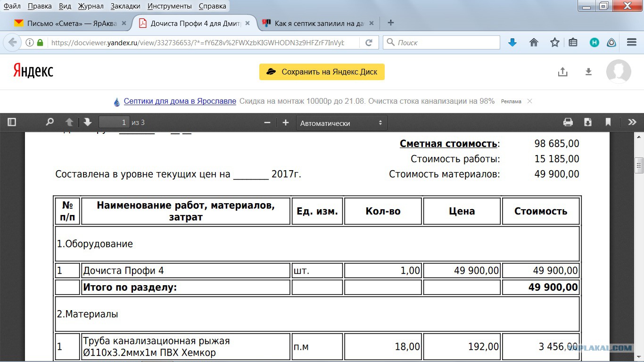Click the «Стоимость» column header
644x362 pixels.
540,211
